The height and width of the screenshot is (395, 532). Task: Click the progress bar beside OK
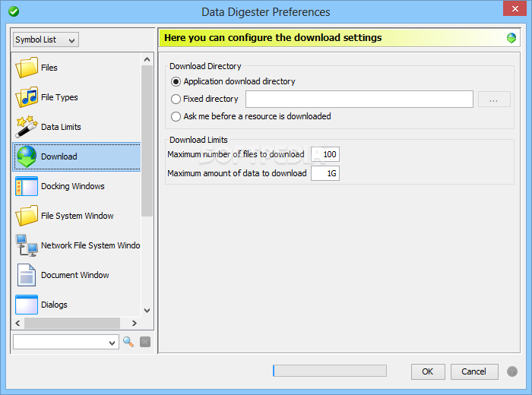pyautogui.click(x=329, y=371)
